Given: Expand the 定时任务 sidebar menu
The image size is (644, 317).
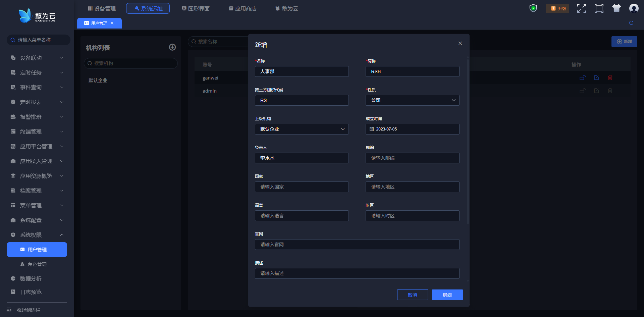Looking at the screenshot, I should tap(37, 72).
